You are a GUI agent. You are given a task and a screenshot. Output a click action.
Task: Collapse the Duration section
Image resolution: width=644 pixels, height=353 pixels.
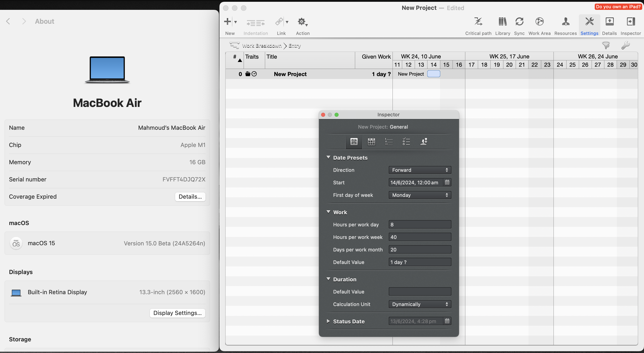(328, 279)
